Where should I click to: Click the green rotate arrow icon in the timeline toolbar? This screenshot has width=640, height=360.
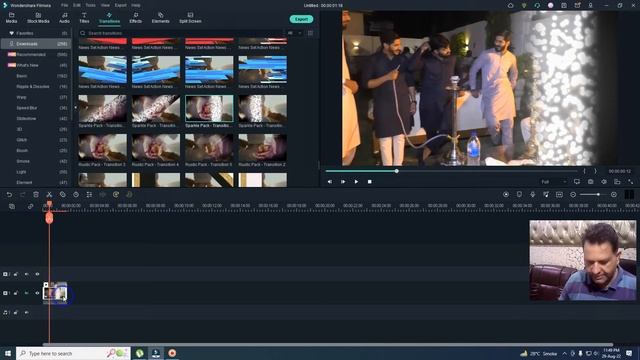click(116, 195)
